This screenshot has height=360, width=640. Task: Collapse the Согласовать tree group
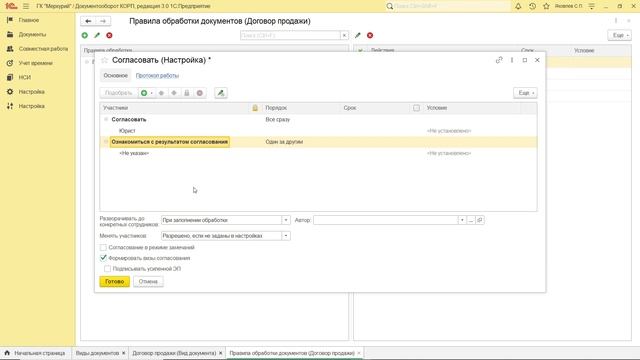[106, 119]
